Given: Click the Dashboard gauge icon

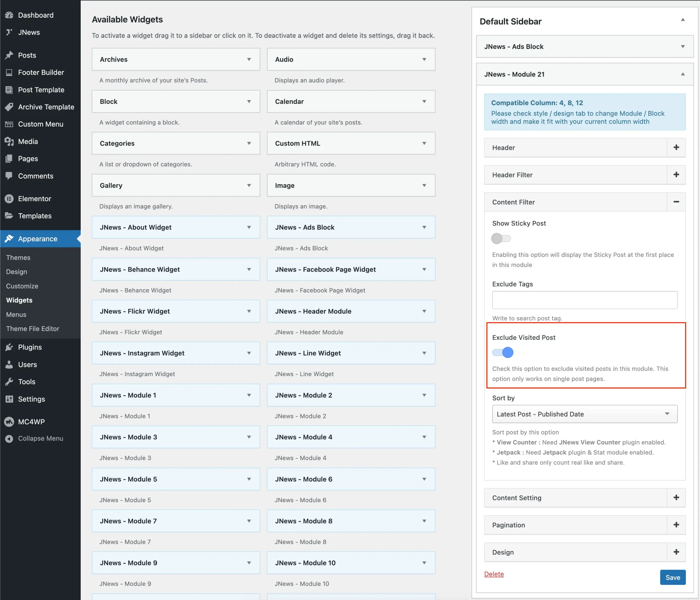Looking at the screenshot, I should coord(9,15).
